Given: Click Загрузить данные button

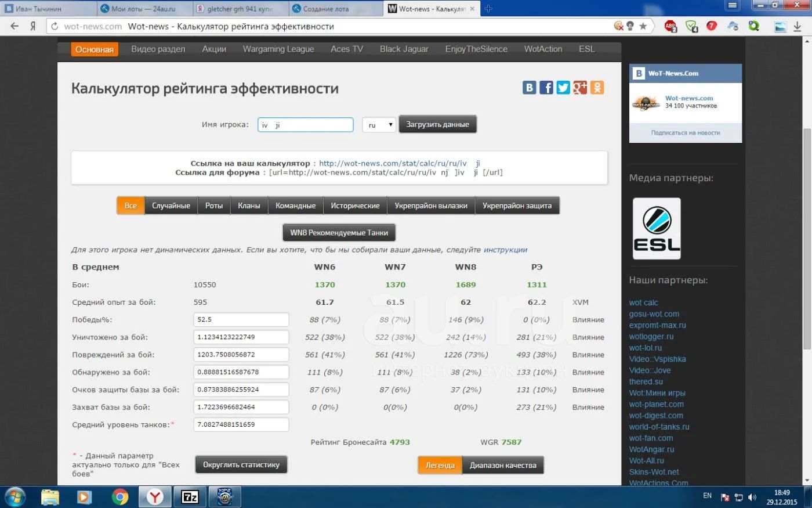Looking at the screenshot, I should pyautogui.click(x=438, y=124).
